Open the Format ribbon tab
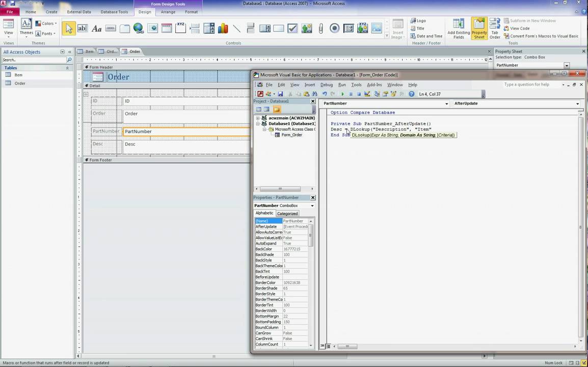The image size is (588, 367). (x=191, y=12)
